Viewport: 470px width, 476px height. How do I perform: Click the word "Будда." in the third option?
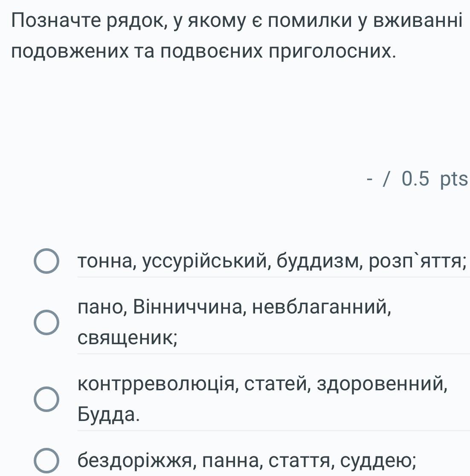tap(109, 414)
